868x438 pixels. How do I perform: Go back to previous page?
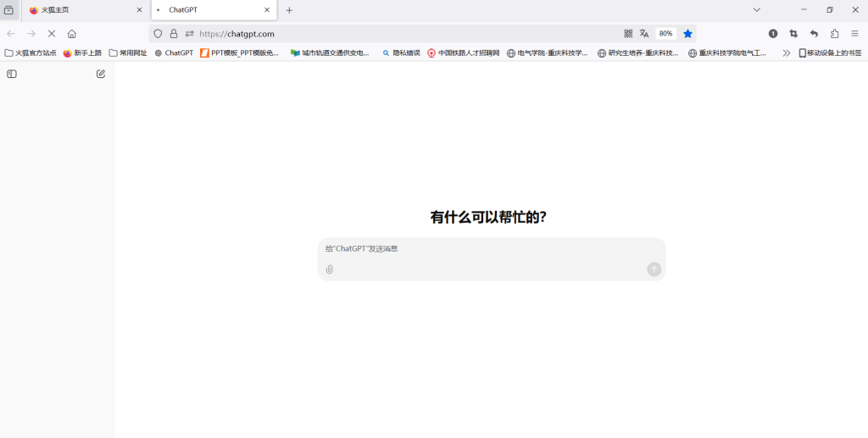(11, 34)
